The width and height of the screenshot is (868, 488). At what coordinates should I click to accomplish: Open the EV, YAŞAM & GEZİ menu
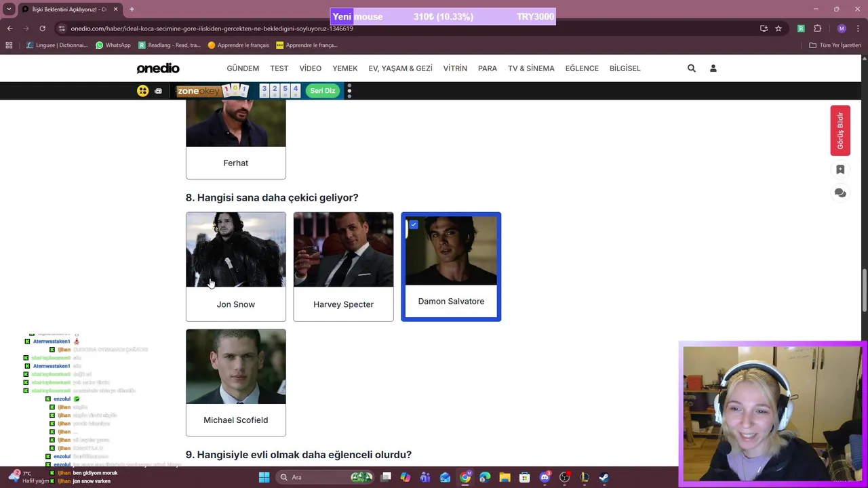(x=400, y=68)
